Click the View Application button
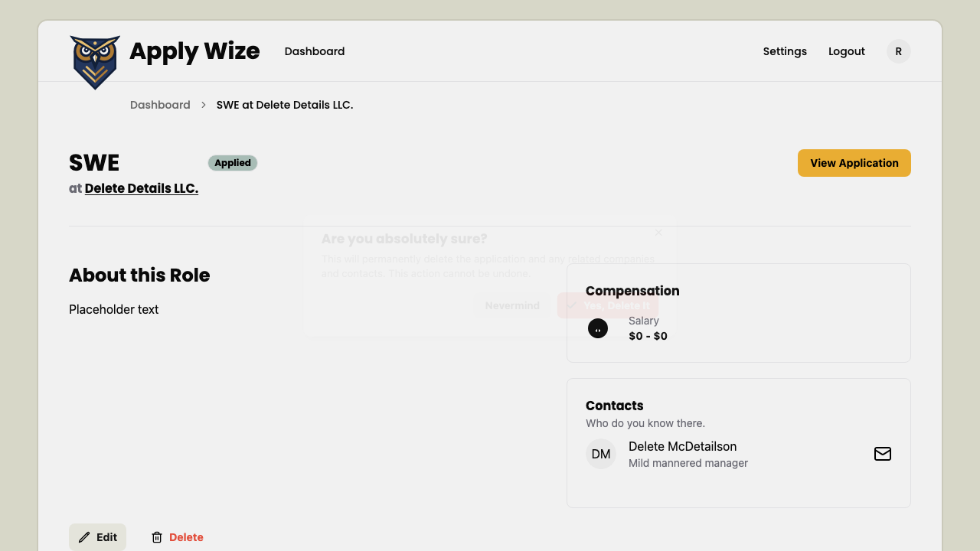Screen dimensions: 980x551 point(854,163)
